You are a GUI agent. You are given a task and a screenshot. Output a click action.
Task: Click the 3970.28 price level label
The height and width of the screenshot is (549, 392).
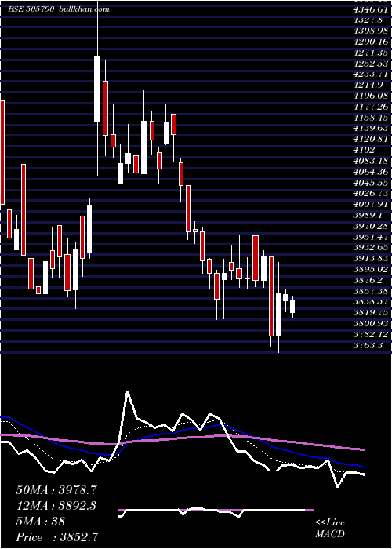tap(372, 226)
